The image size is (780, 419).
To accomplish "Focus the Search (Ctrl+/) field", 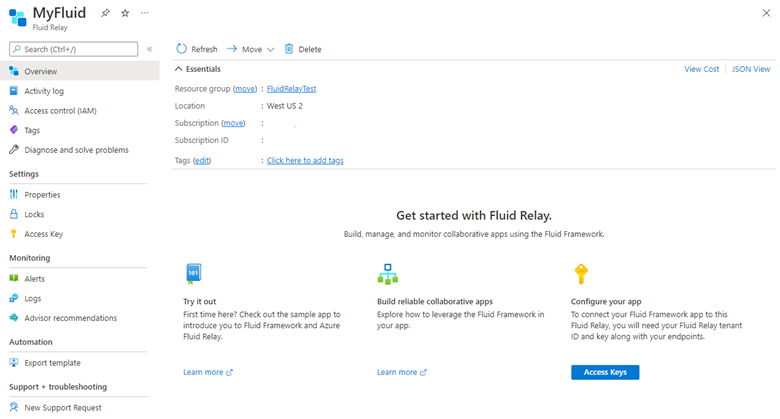I will (x=74, y=49).
